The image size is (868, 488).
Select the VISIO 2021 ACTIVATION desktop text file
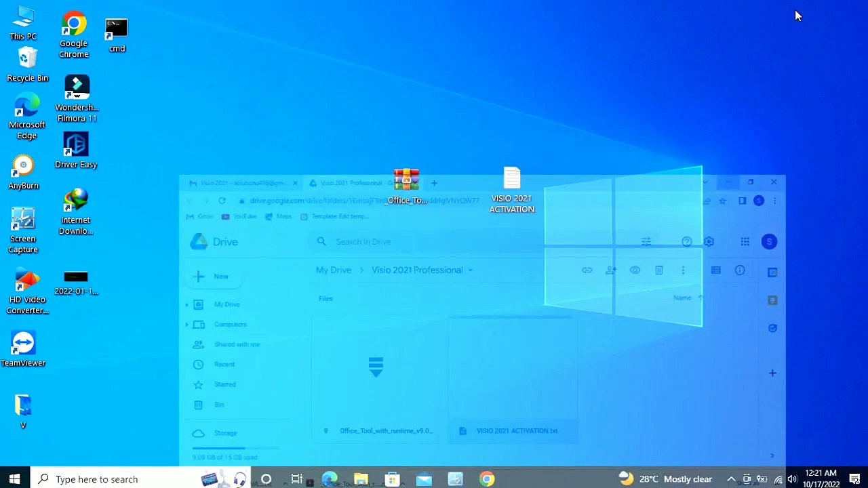pyautogui.click(x=512, y=190)
